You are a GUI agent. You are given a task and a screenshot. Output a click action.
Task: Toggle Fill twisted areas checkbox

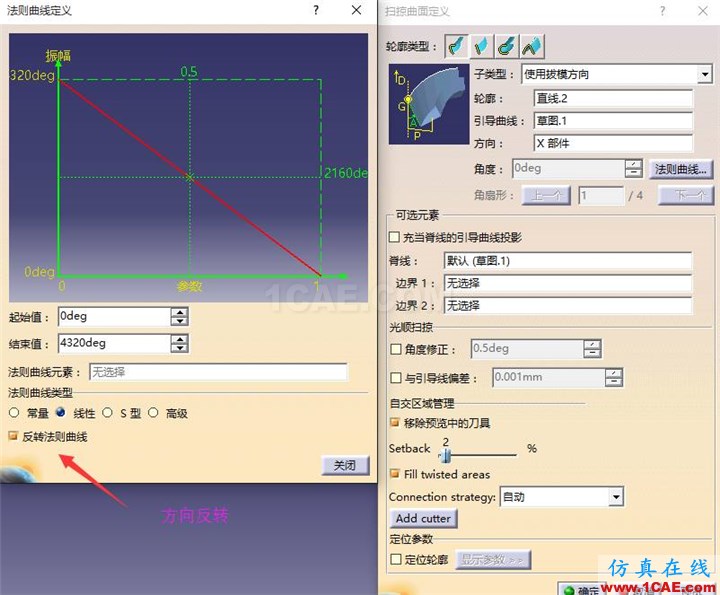pyautogui.click(x=394, y=473)
